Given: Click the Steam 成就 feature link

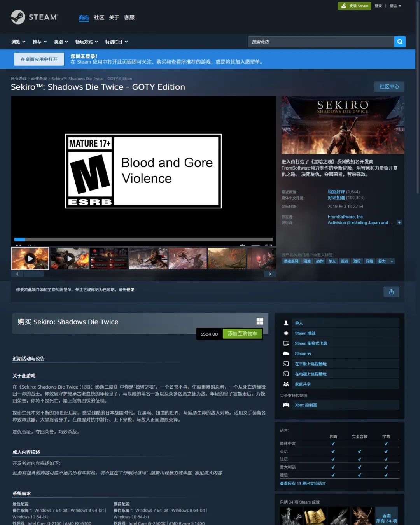Looking at the screenshot, I should pos(305,333).
